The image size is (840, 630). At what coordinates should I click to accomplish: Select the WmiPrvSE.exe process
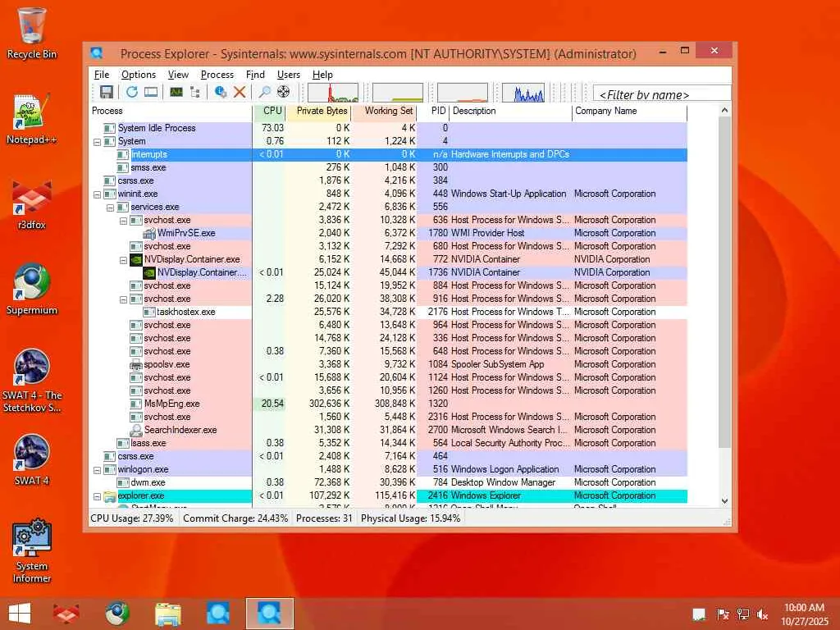coord(388,233)
